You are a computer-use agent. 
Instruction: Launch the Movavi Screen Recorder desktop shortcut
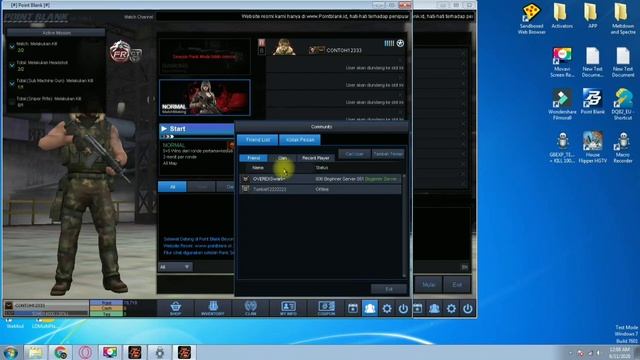tap(562, 62)
